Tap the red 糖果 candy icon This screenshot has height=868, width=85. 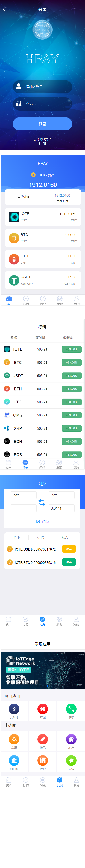coord(42,739)
